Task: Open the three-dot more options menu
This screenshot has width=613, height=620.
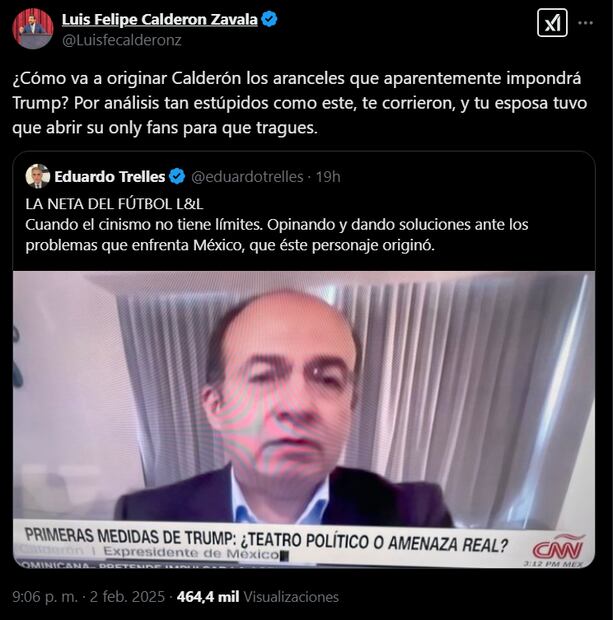Action: (585, 23)
